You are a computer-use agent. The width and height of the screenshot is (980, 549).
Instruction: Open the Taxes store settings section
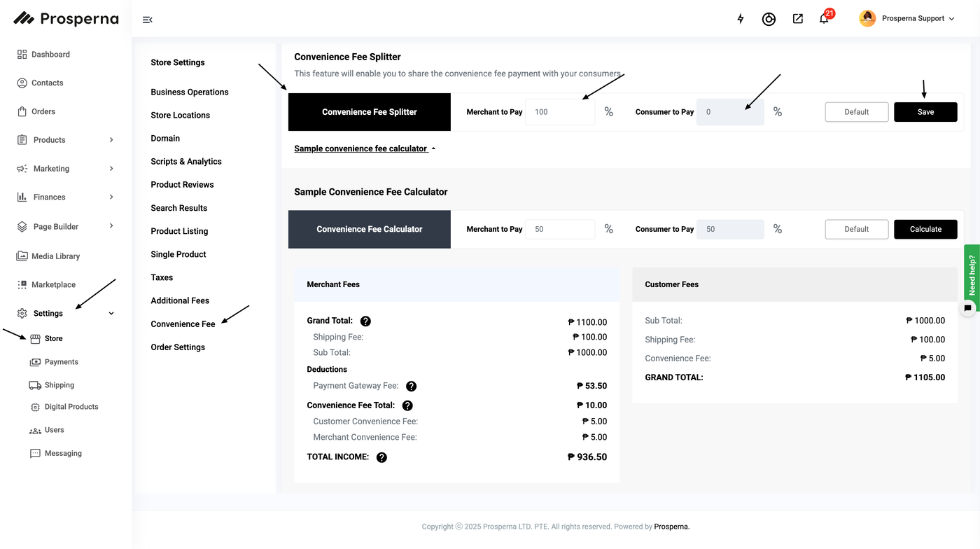click(162, 277)
